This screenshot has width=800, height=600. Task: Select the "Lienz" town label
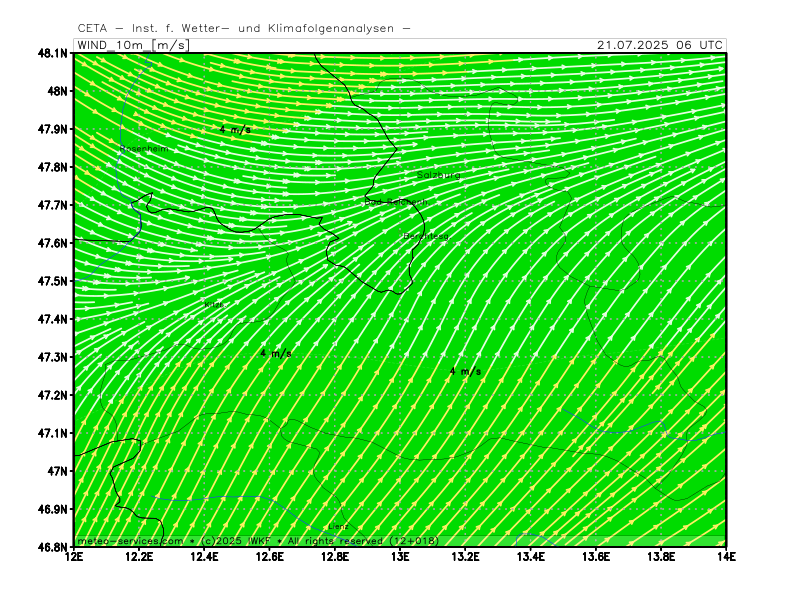pos(338,527)
